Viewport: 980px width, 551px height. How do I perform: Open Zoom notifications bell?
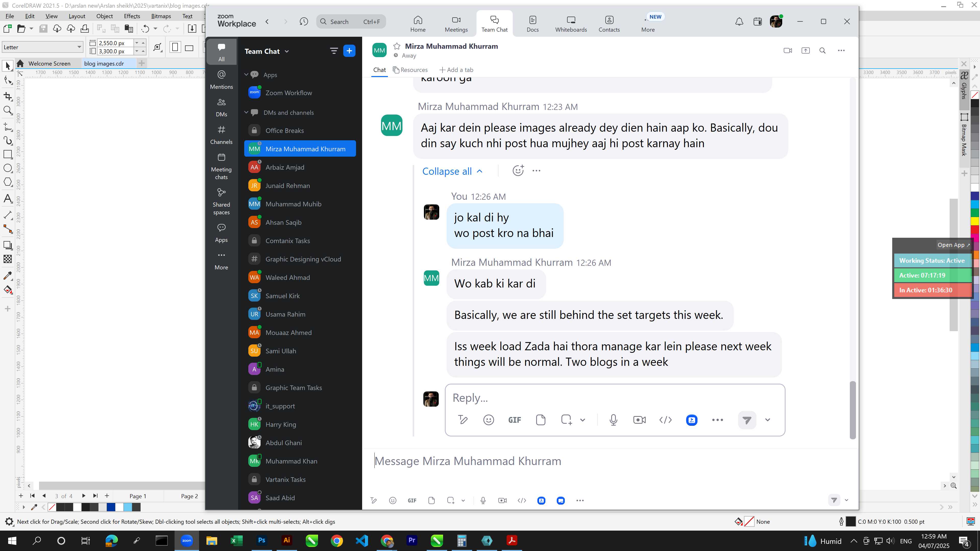pyautogui.click(x=739, y=22)
